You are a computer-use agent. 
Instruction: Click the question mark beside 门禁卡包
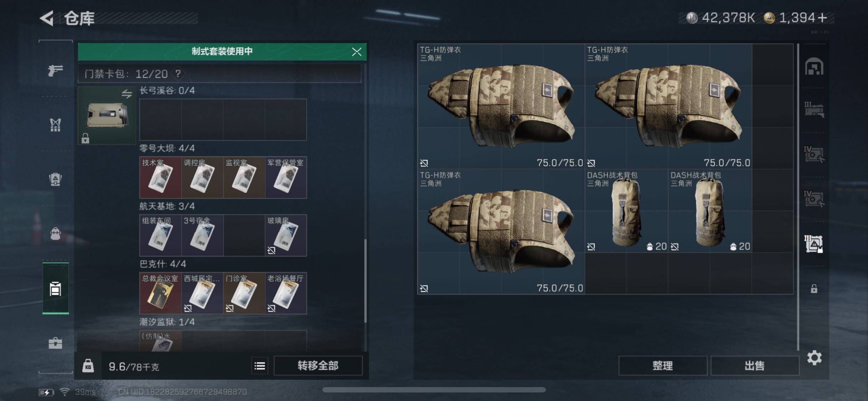(178, 74)
